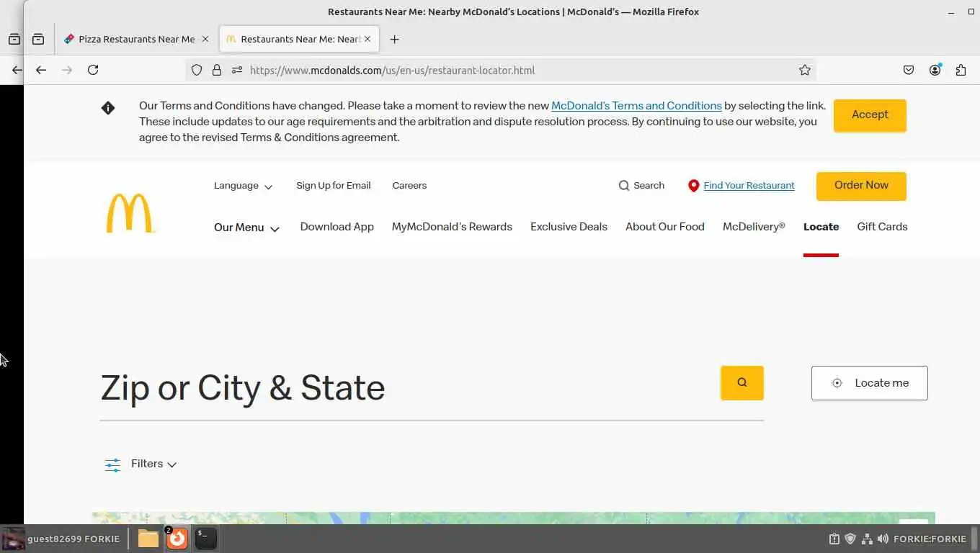Click the padlock site info icon
This screenshot has width=980, height=553.
point(217,70)
